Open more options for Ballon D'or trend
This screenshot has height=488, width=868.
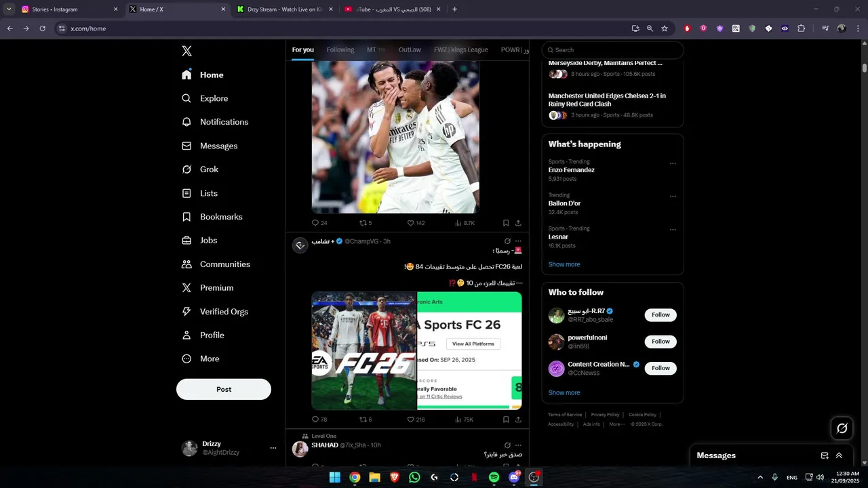click(x=673, y=197)
